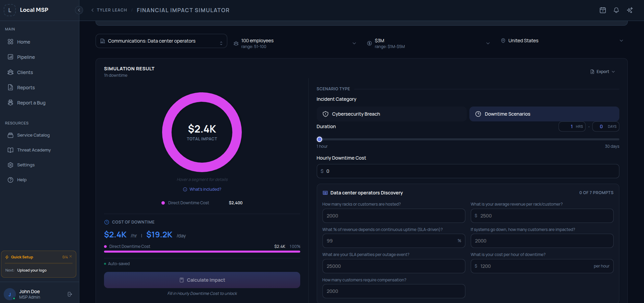Click customers requiring compensation field
Viewport: 644px width, 303px height.
pos(393,291)
